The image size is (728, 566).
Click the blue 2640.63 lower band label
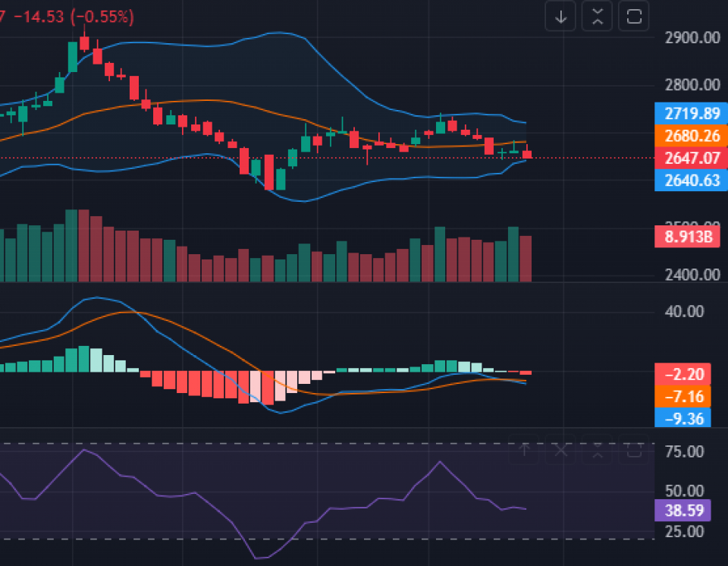pyautogui.click(x=692, y=181)
